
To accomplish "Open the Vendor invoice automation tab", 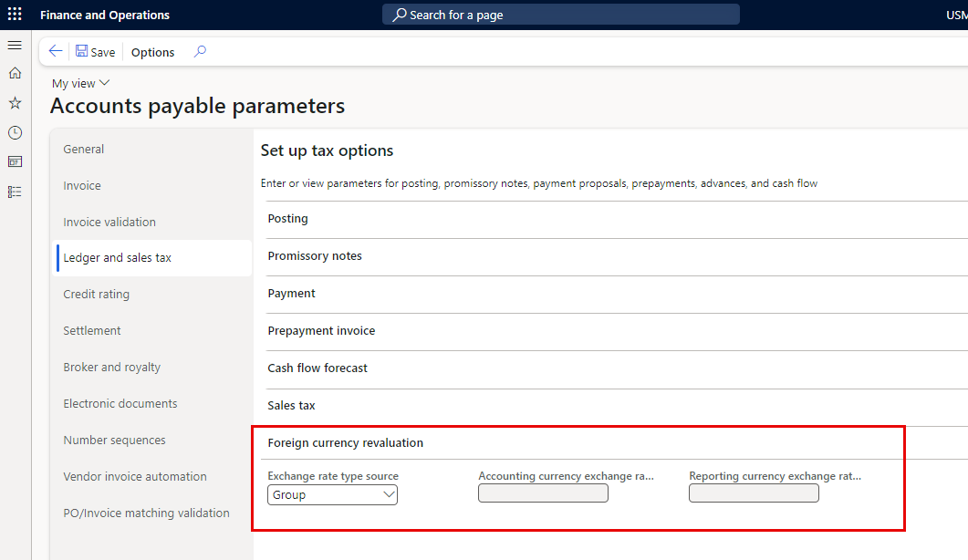I will 135,476.
